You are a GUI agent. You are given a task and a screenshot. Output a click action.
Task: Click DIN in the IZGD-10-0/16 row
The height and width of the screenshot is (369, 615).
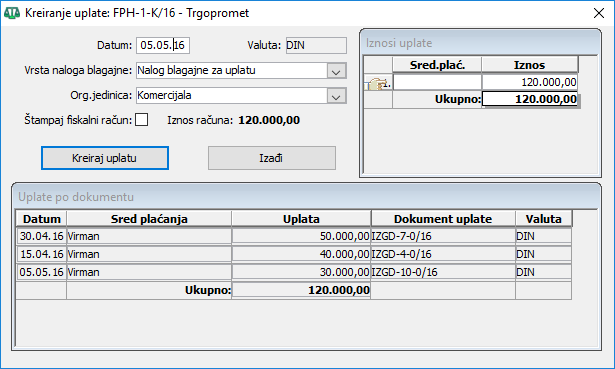(544, 272)
